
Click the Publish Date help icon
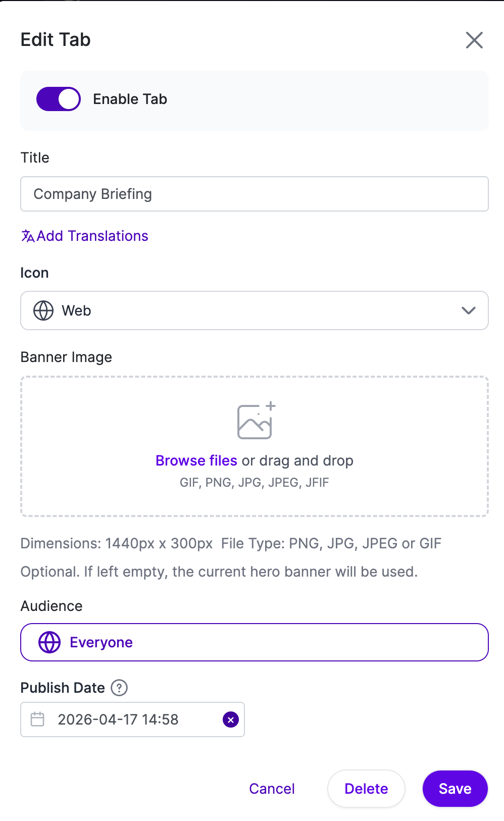pyautogui.click(x=119, y=688)
